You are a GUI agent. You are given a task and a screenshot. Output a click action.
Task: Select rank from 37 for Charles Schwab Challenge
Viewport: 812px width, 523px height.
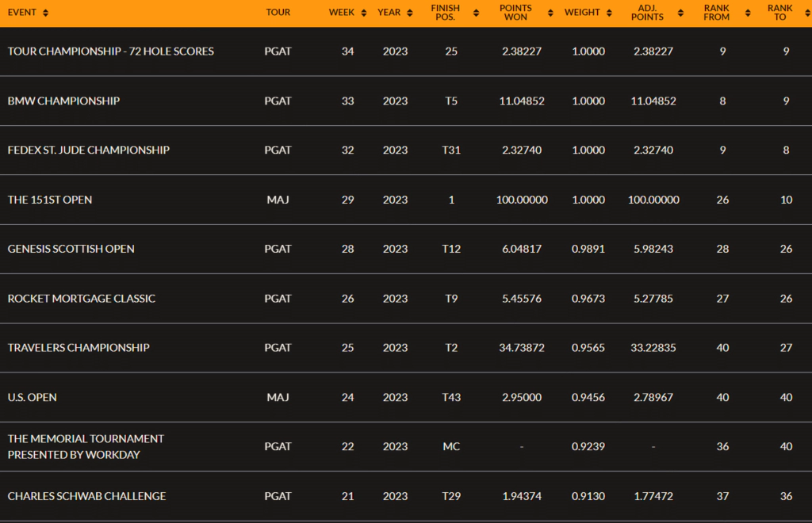(722, 496)
